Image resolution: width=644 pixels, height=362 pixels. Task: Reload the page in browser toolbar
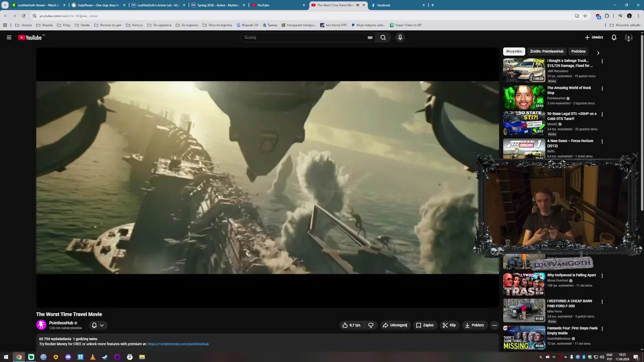[23, 16]
